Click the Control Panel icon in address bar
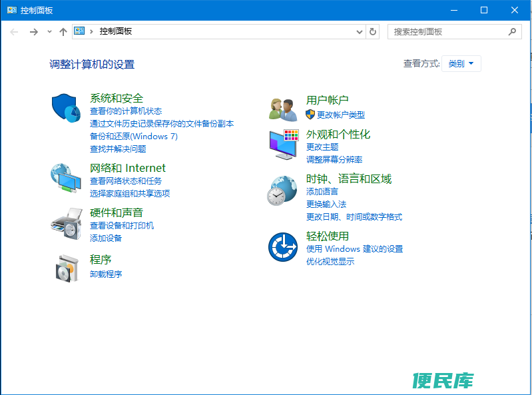 [x=79, y=31]
